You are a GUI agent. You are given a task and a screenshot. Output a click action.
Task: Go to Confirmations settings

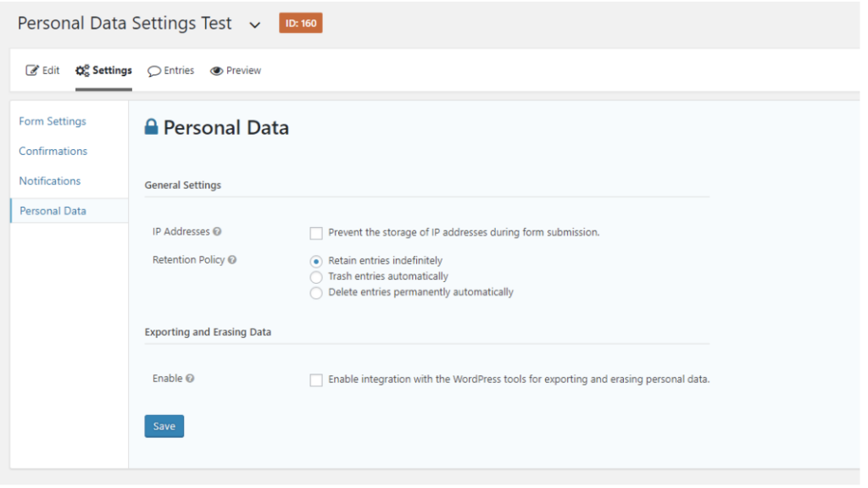53,151
